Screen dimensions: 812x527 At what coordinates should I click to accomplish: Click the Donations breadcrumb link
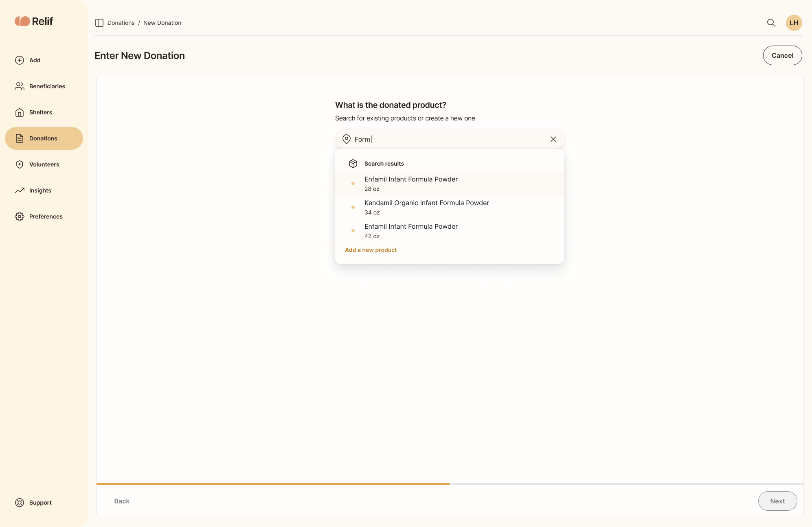coord(121,23)
